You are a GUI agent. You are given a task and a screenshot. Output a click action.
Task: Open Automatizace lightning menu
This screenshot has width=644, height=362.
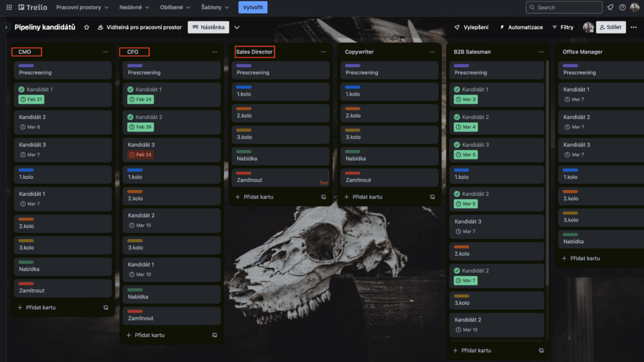pyautogui.click(x=521, y=27)
